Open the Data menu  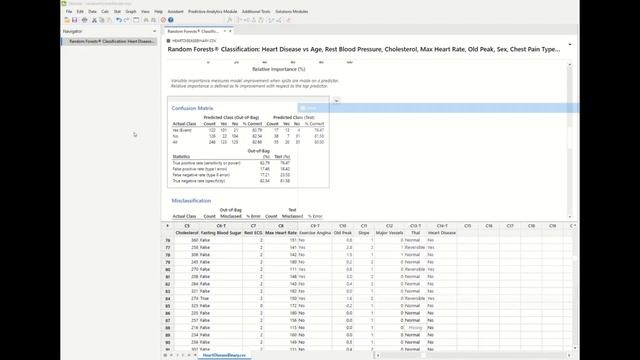(93, 11)
